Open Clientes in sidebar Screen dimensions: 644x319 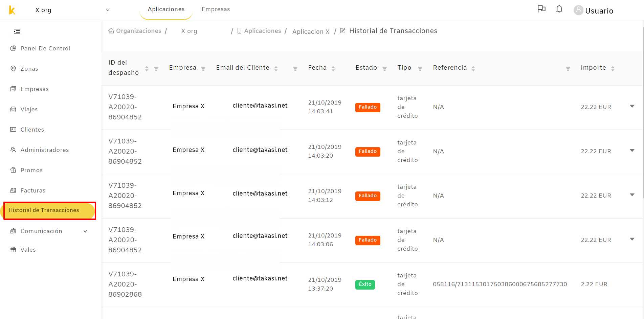point(32,130)
